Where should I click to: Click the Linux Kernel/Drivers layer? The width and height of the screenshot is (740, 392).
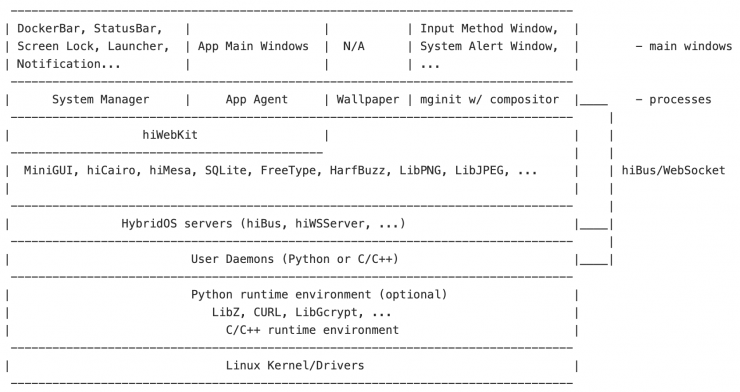(x=294, y=365)
